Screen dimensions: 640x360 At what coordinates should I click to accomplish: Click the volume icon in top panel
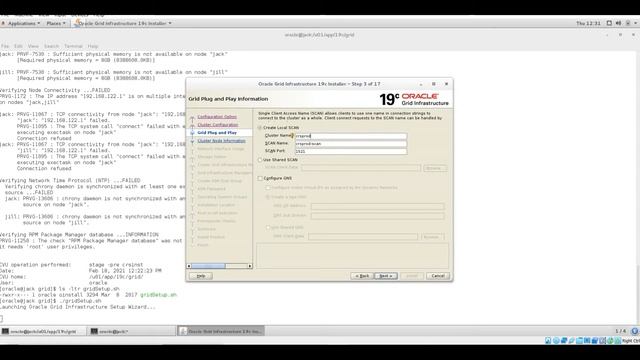[x=618, y=23]
